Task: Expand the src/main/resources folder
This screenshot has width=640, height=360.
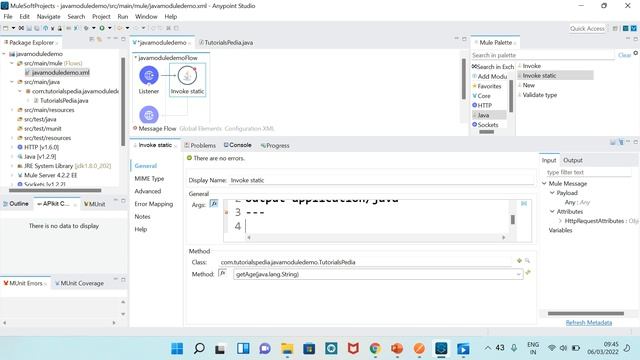Action: (12, 110)
